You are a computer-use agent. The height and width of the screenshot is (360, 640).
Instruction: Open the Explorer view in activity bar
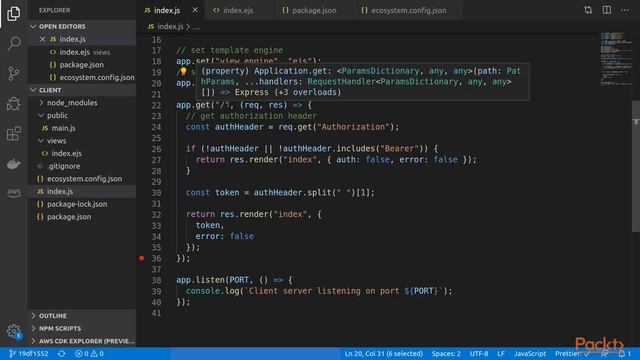pos(13,13)
